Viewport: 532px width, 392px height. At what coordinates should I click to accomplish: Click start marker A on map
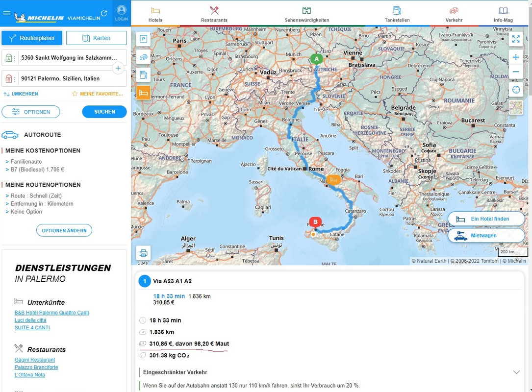tap(317, 59)
